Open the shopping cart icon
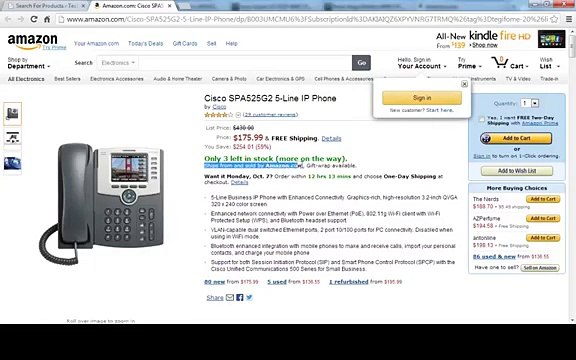576x360 pixels. coord(500,62)
